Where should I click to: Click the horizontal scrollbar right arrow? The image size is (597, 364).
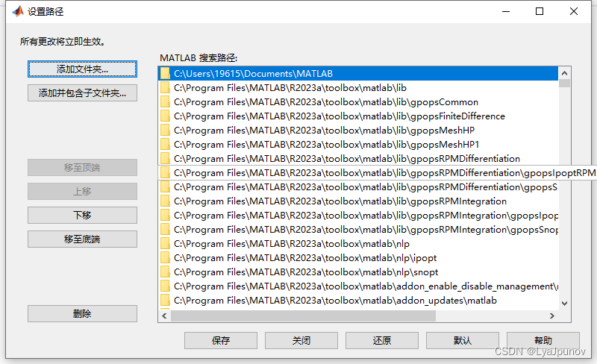tap(552, 316)
